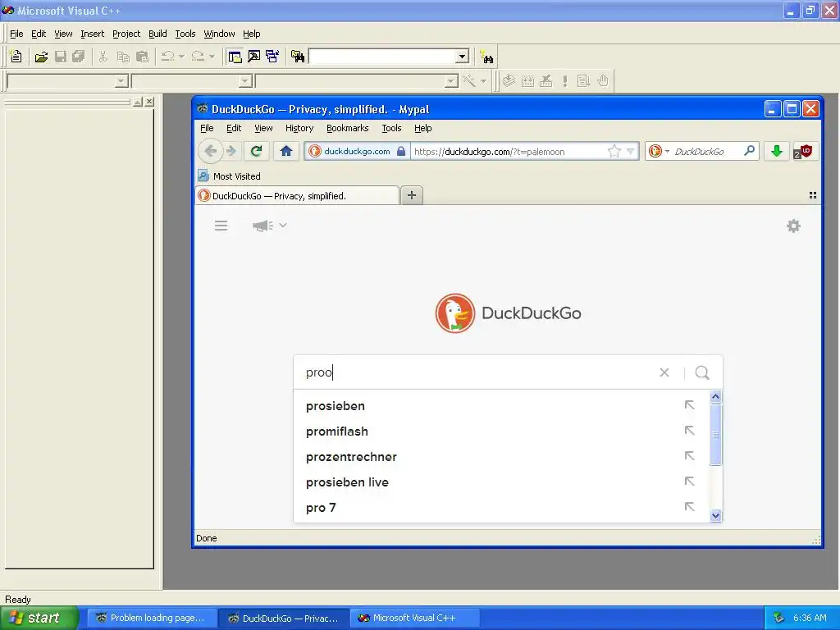Toggle the Output window icon
The image size is (840, 630).
coord(253,57)
